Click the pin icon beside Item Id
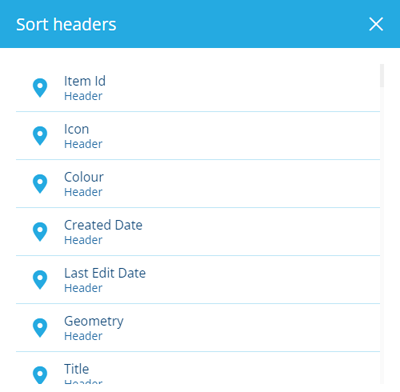The height and width of the screenshot is (392, 400). 40,88
